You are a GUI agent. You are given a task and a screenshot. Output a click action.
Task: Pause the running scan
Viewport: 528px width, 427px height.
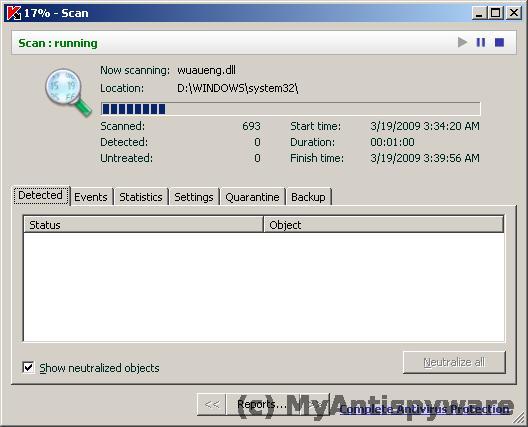click(x=481, y=42)
